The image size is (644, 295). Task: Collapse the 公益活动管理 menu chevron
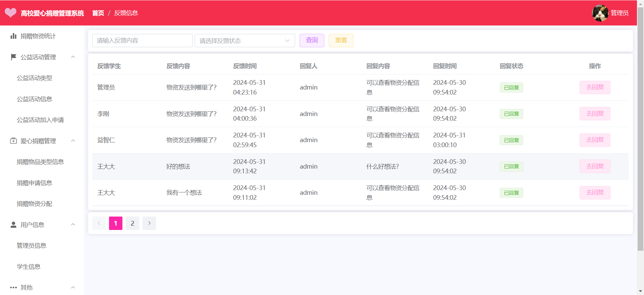tap(73, 57)
